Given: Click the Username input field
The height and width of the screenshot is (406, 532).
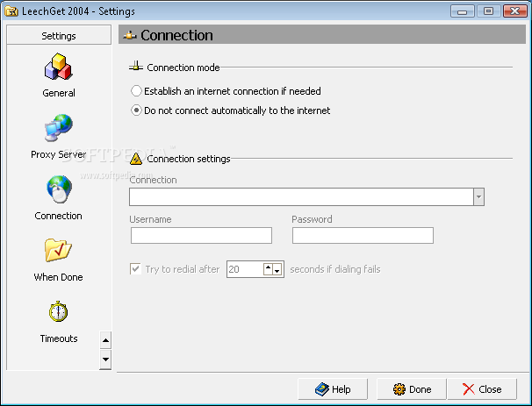Looking at the screenshot, I should (201, 235).
